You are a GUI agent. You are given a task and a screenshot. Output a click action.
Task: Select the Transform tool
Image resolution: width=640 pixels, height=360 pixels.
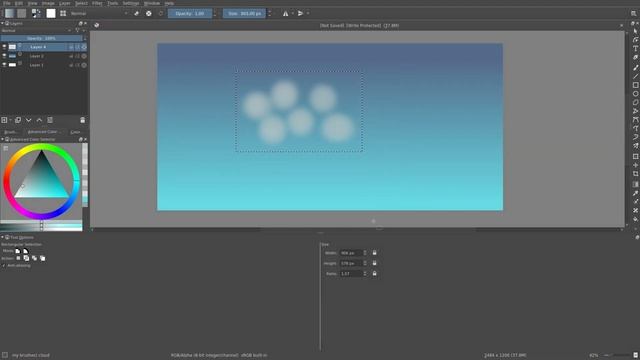636,156
